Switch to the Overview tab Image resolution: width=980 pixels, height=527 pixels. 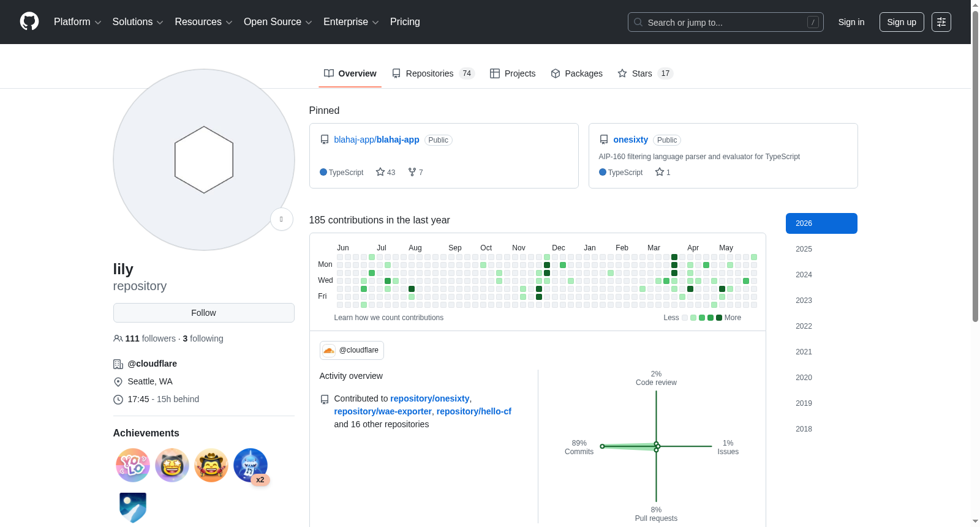(350, 73)
